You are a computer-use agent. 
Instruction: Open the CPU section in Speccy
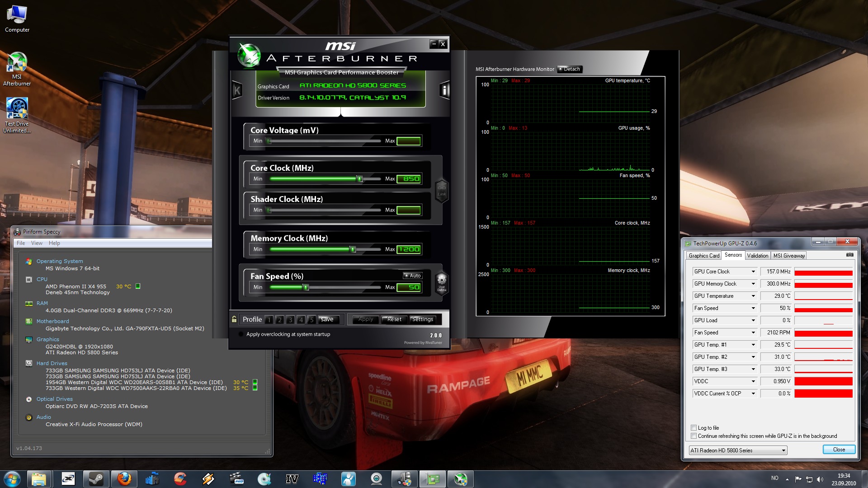pos(42,279)
